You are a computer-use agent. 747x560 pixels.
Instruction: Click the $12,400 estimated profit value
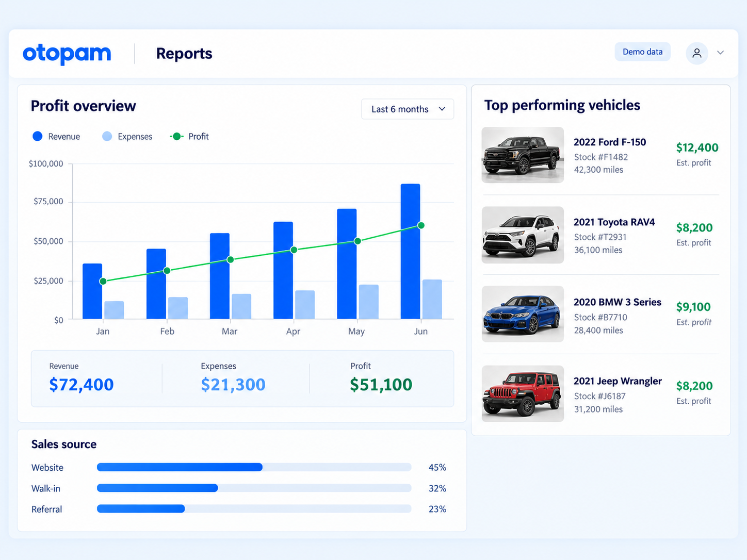point(697,148)
